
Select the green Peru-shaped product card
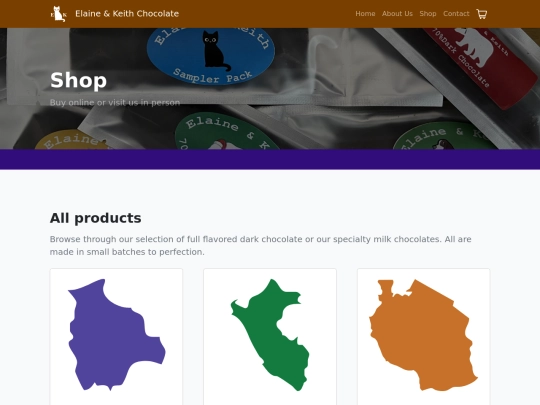[270, 337]
